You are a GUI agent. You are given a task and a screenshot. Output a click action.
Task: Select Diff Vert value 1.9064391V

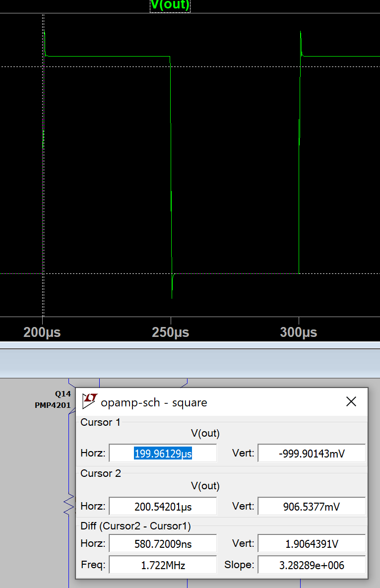click(x=312, y=543)
